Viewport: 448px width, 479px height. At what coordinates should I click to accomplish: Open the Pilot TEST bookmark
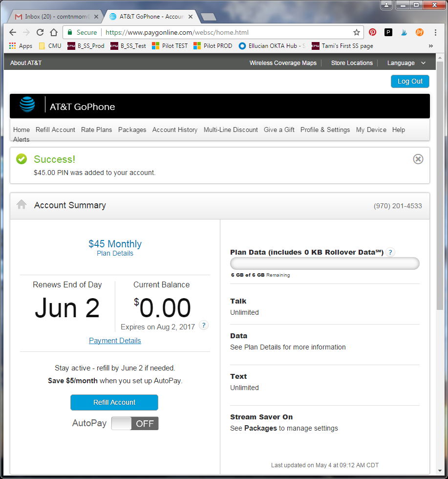point(170,46)
